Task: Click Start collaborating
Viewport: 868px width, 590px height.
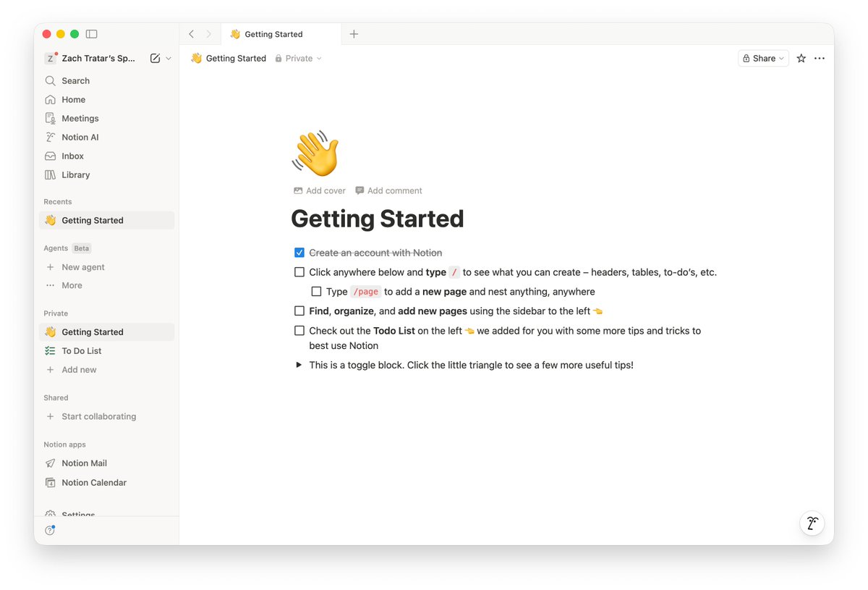Action: [x=106, y=417]
